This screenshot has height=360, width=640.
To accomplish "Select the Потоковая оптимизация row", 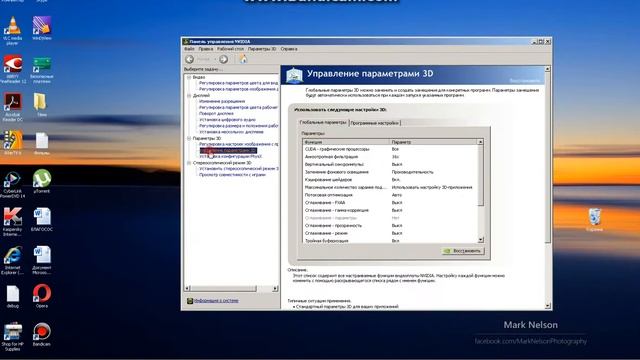I will click(x=390, y=195).
